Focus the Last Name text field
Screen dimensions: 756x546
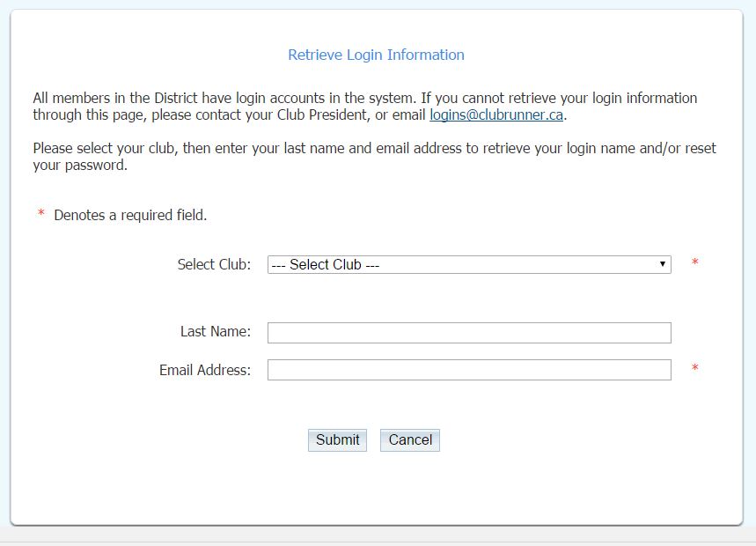[468, 332]
